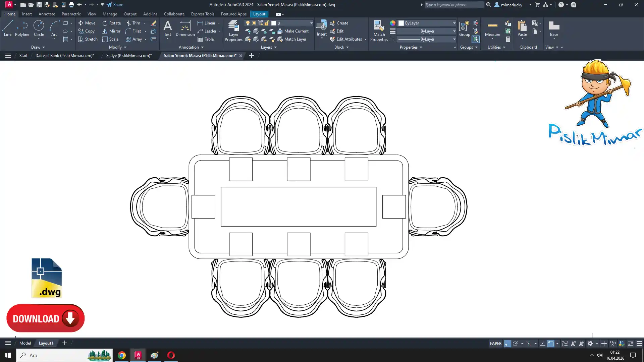Select the Circle draw tool
Viewport: 644px width, 362px height.
pos(39,28)
